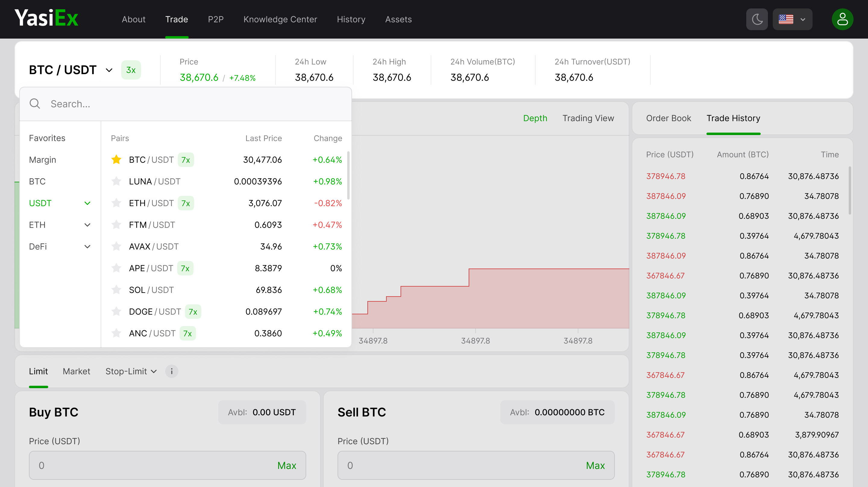Open the Stop-Limit order dropdown
868x487 pixels.
tap(131, 371)
